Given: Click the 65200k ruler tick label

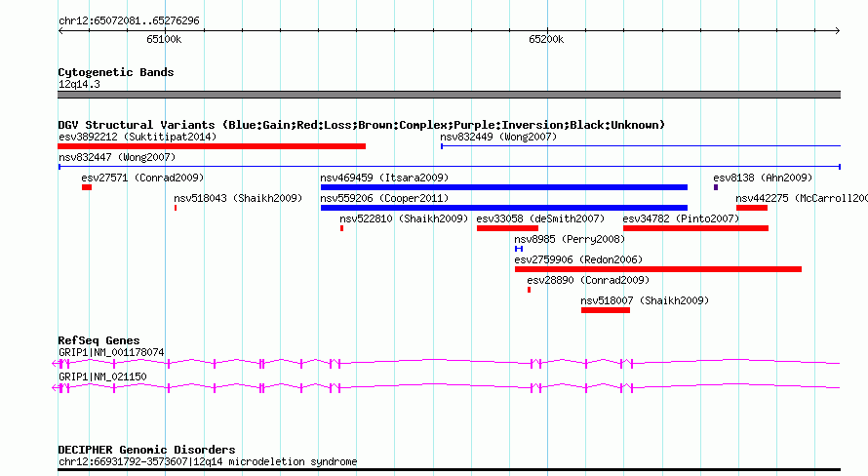Looking at the screenshot, I should [546, 39].
